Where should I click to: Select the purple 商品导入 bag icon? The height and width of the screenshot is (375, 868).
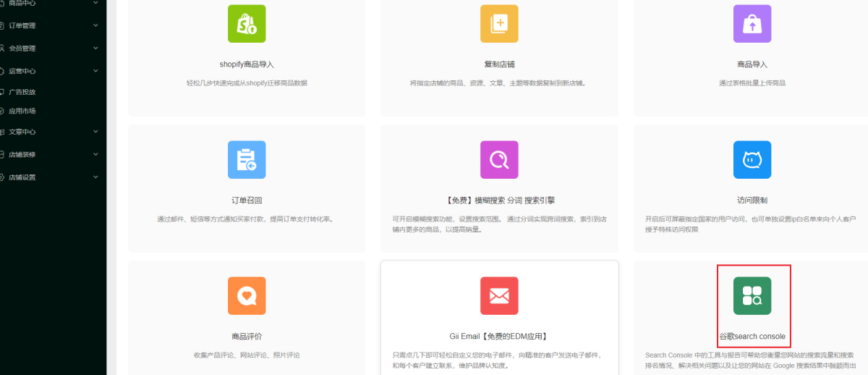752,24
